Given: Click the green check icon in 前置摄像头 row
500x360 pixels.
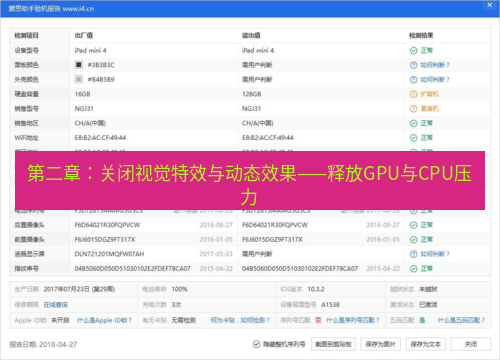Looking at the screenshot, I should pos(413,239).
